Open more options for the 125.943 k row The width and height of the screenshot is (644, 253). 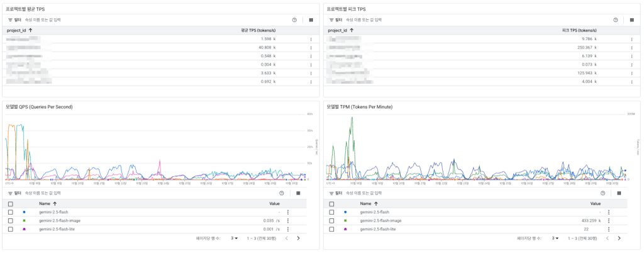[631, 73]
